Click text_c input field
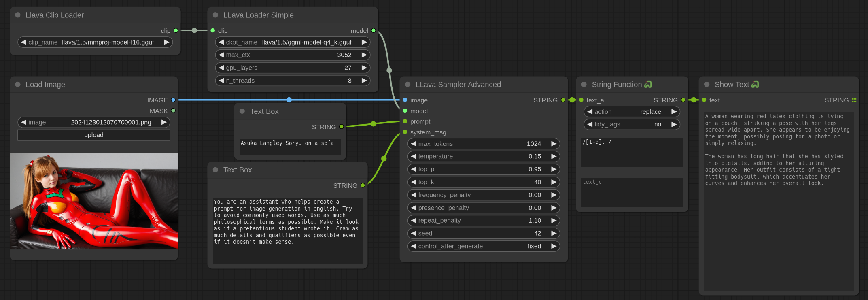The width and height of the screenshot is (868, 300). coord(632,192)
